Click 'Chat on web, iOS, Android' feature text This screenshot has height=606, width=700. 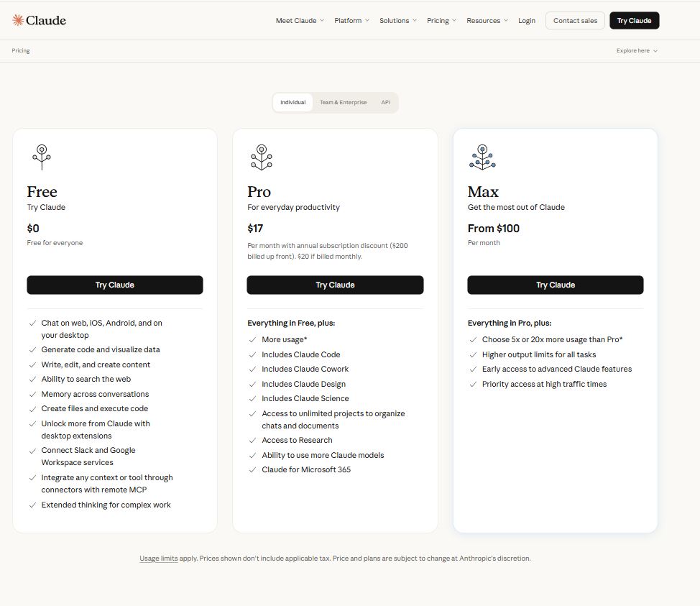102,329
